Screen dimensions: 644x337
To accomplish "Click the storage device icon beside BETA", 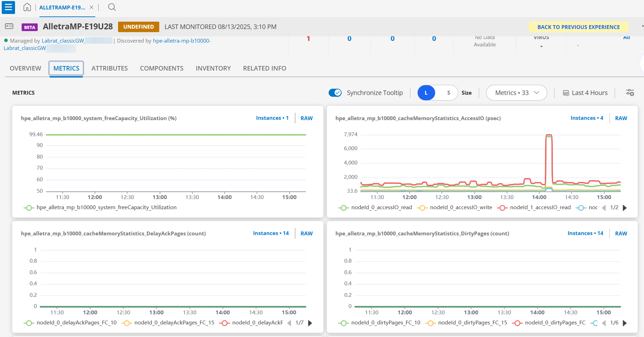I will click(9, 27).
